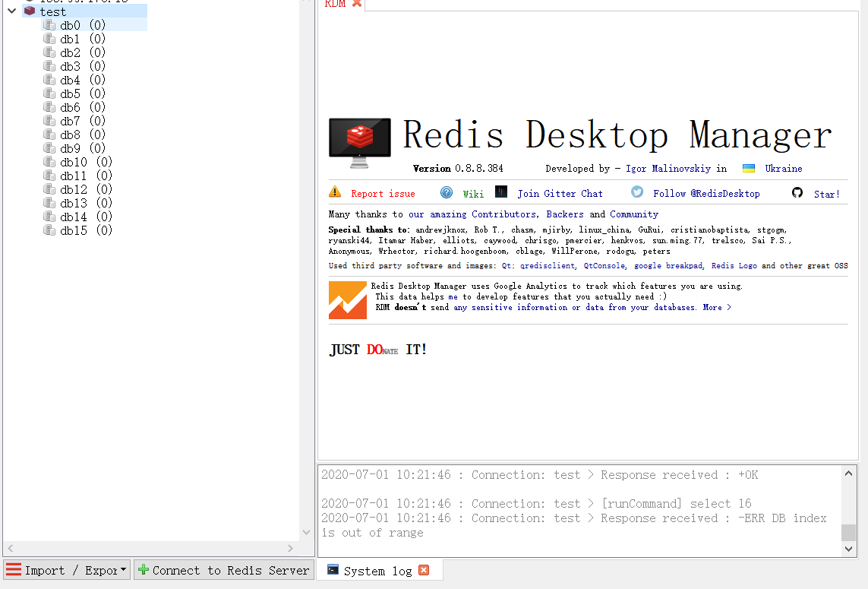Open the qredisclient link

point(548,266)
